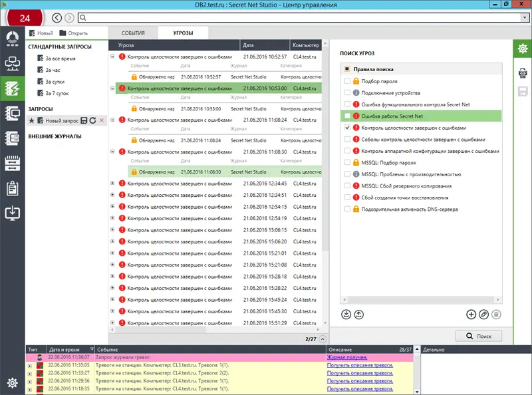Click the address search field at top

(299, 17)
